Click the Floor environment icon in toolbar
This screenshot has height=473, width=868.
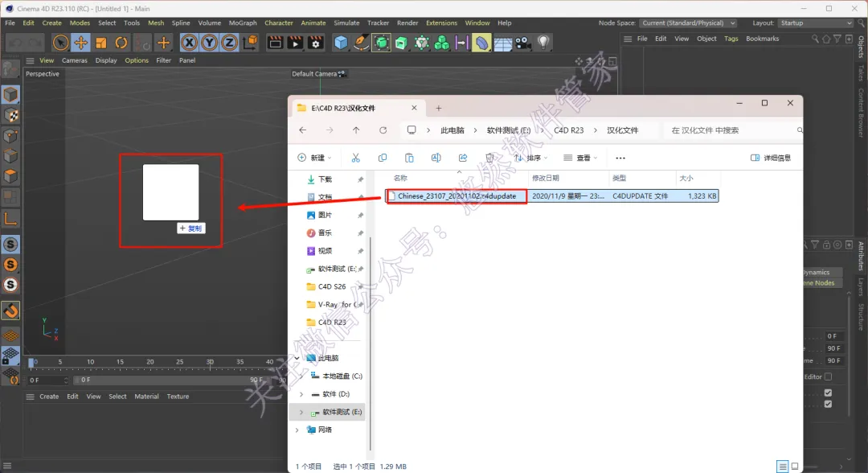pyautogui.click(x=502, y=43)
